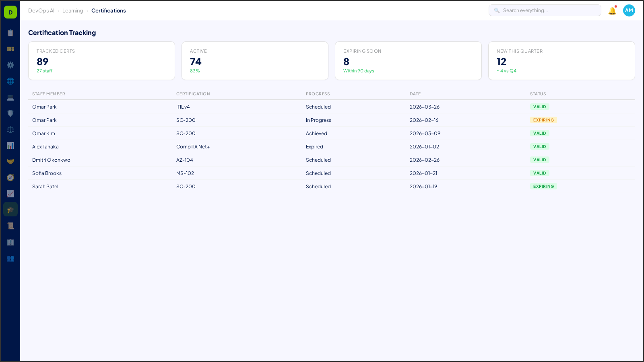Click inside the Search everything field
The width and height of the screenshot is (644, 362).
[544, 10]
